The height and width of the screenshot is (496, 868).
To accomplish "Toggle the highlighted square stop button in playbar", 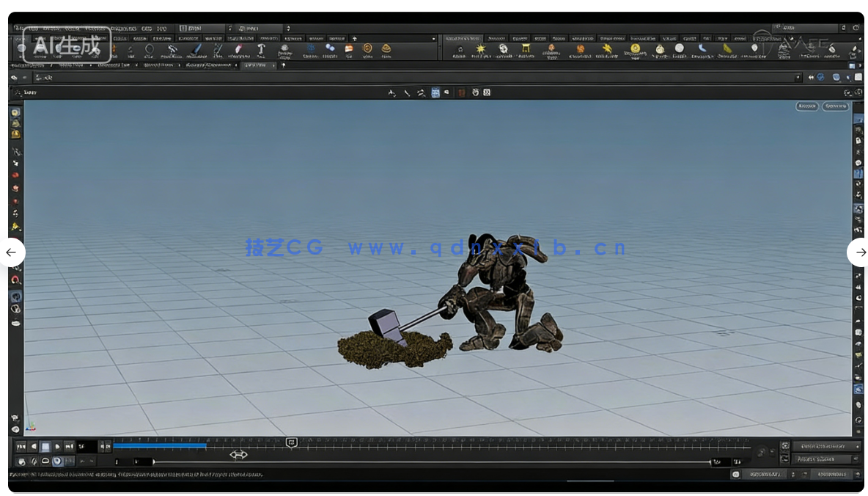I will (x=45, y=446).
